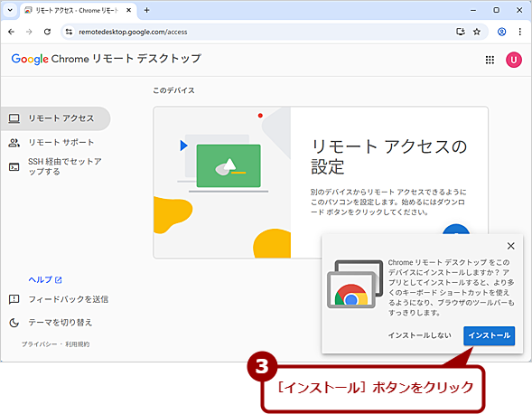Maximize the Chrome window
532x414 pixels.
pos(497,10)
